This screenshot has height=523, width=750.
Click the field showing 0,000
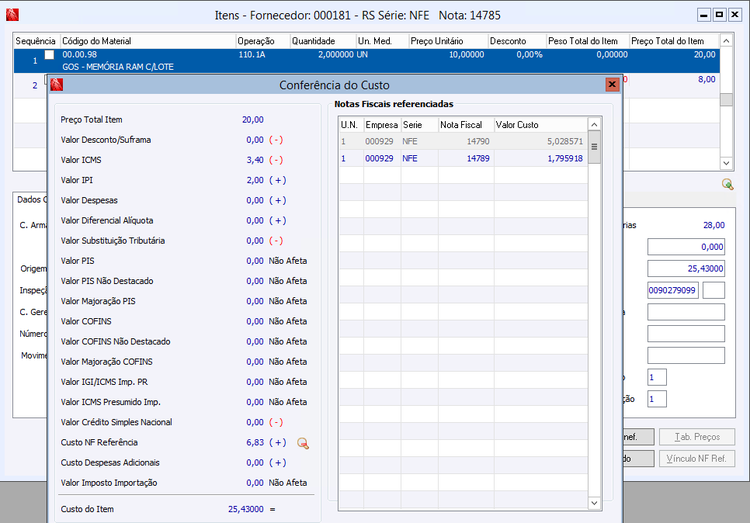686,247
